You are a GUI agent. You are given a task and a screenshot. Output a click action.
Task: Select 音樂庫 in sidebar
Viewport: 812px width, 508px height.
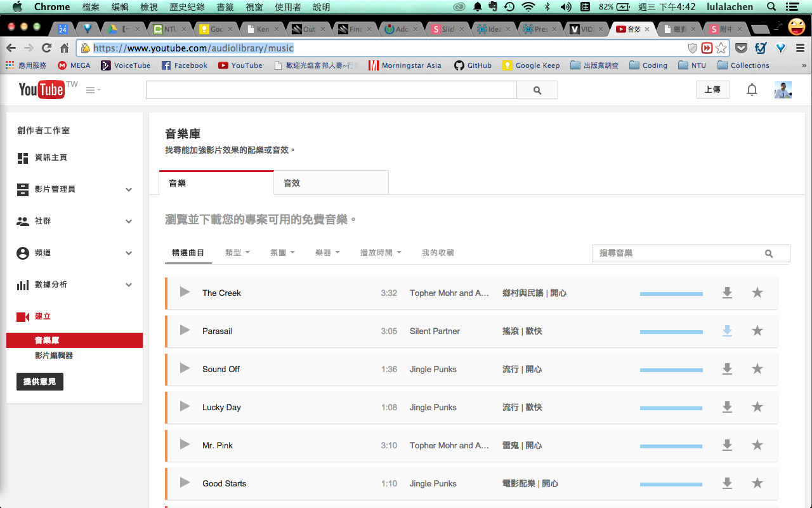point(75,340)
